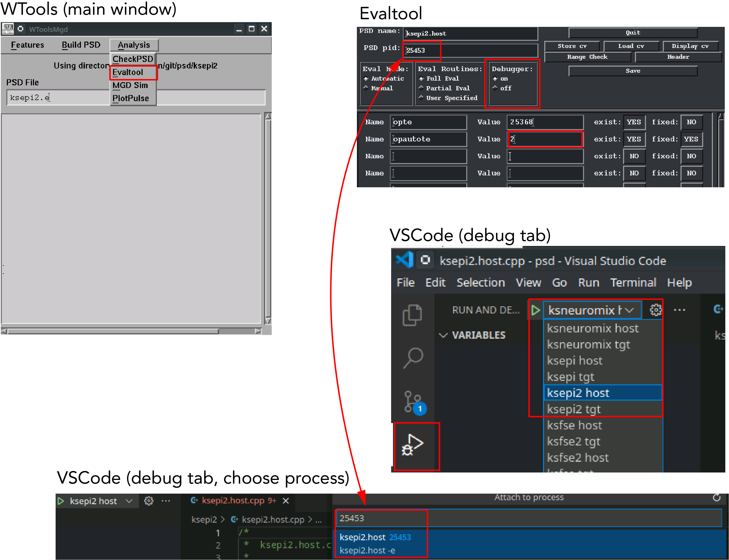
Task: Open the Search icon in VSCode sidebar
Action: tap(413, 358)
